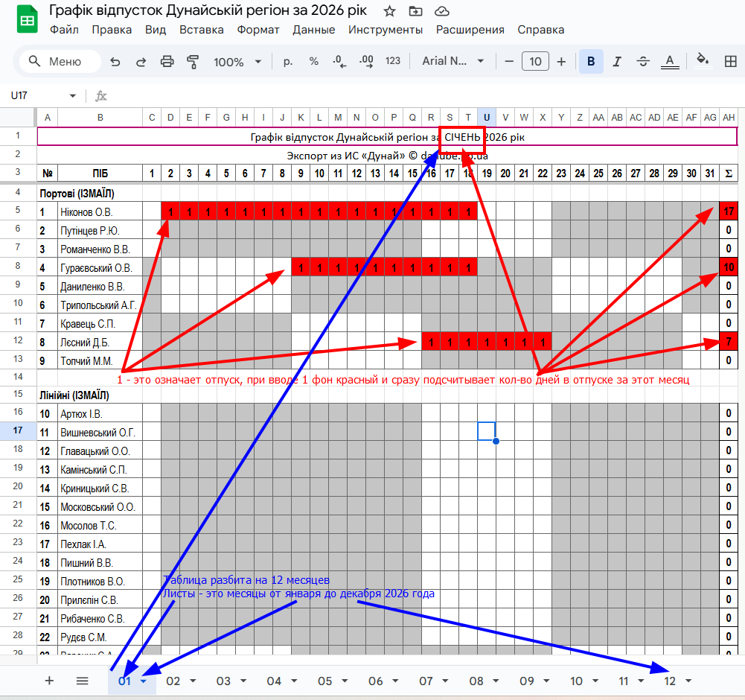Toggle italic formatting
This screenshot has width=745, height=700.
(x=618, y=62)
